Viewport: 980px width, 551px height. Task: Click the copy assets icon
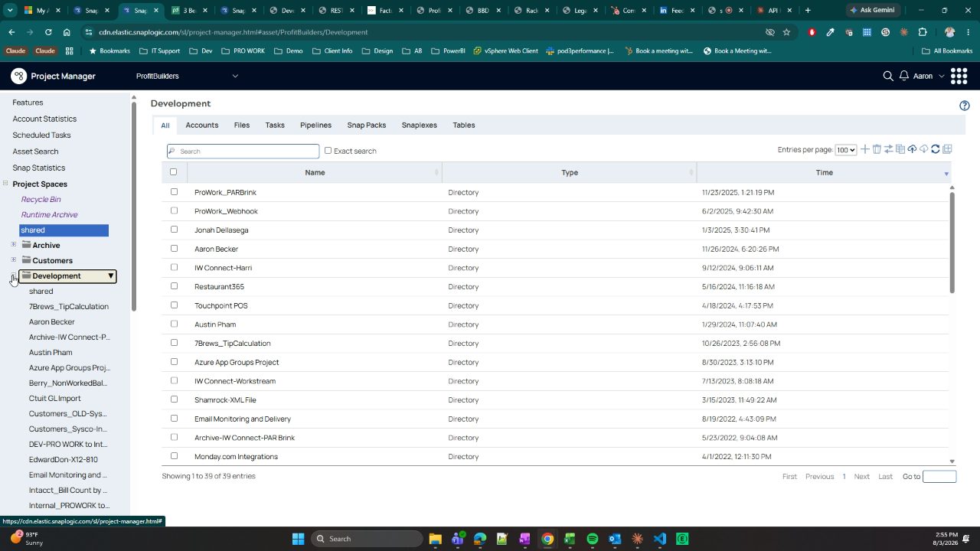pyautogui.click(x=900, y=149)
